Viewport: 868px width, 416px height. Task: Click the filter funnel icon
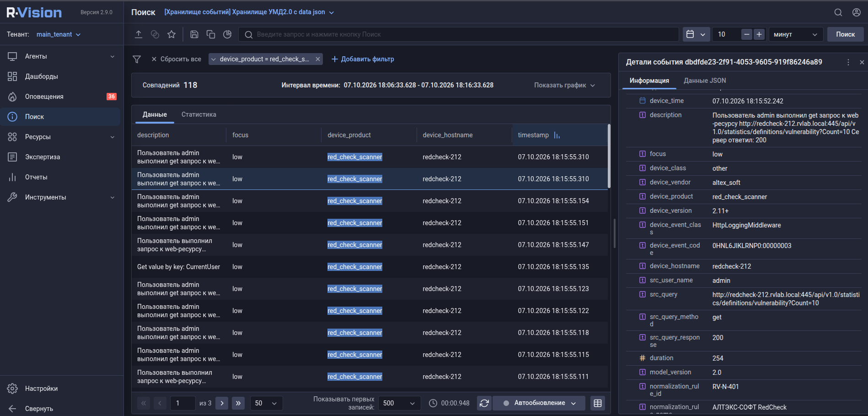pos(137,59)
